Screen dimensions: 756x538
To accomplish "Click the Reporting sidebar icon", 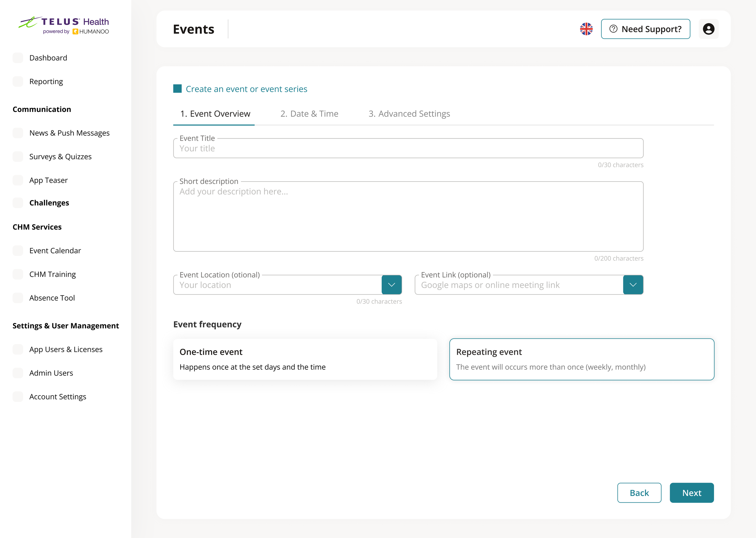I will pyautogui.click(x=18, y=81).
